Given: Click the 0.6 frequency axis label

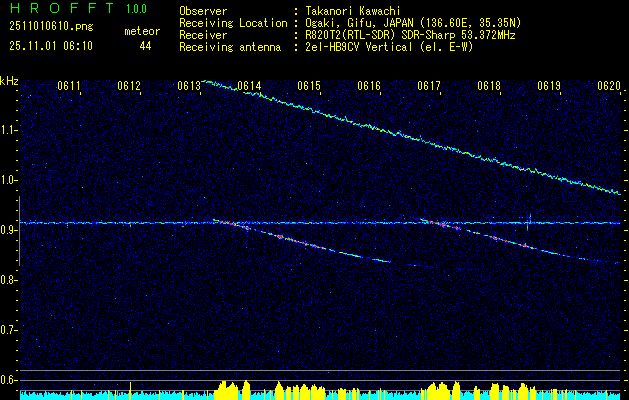Looking at the screenshot, I should [8, 380].
